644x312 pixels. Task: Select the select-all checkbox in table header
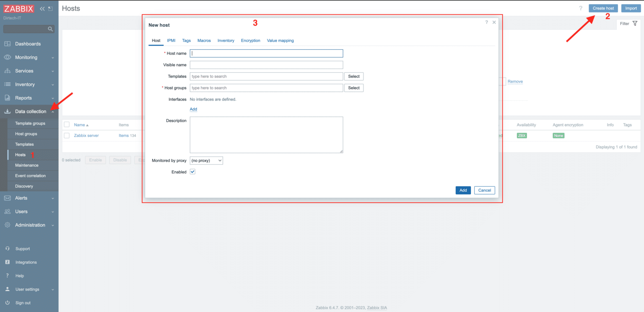(x=66, y=124)
